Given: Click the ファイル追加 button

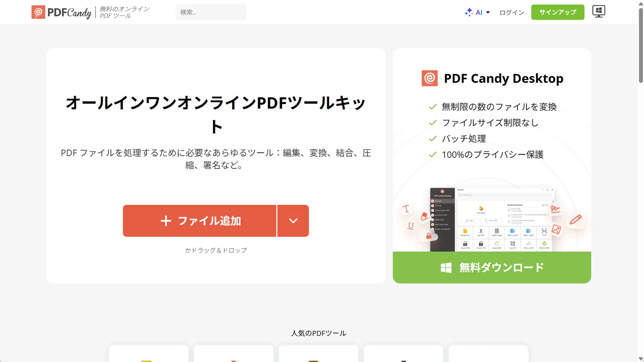Looking at the screenshot, I should [200, 221].
